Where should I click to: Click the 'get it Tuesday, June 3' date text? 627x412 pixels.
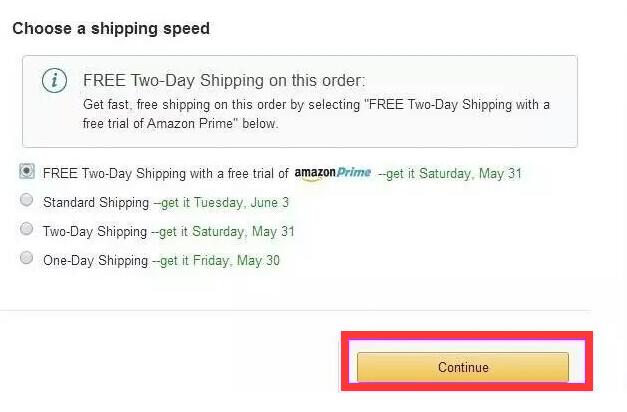pos(225,202)
